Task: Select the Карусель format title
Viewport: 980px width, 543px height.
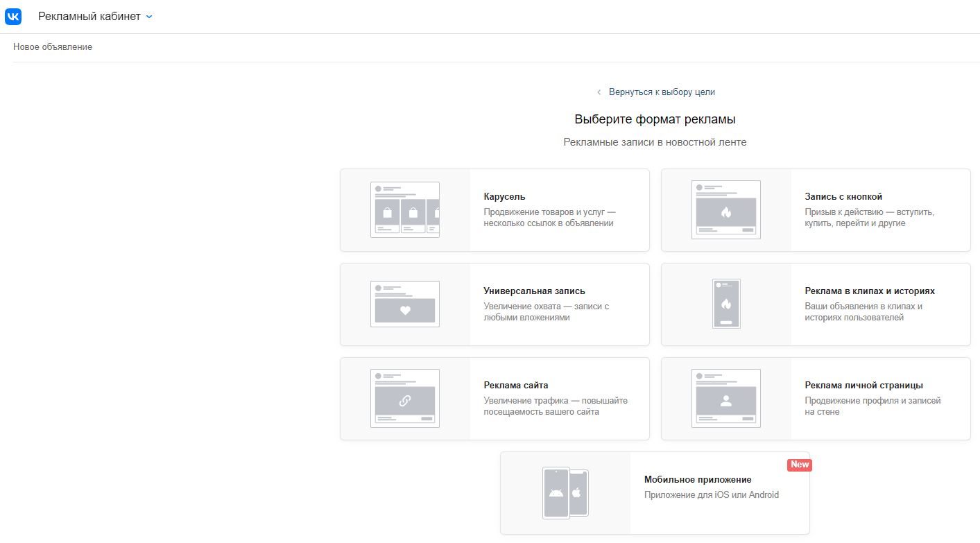Action: coord(504,197)
